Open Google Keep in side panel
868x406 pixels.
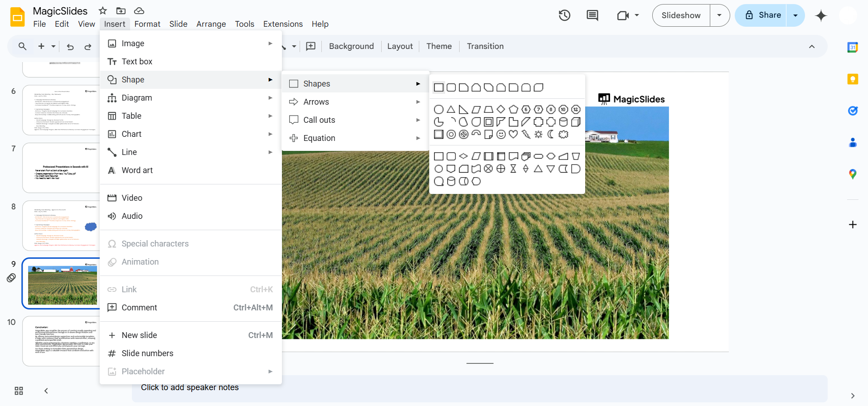(853, 79)
